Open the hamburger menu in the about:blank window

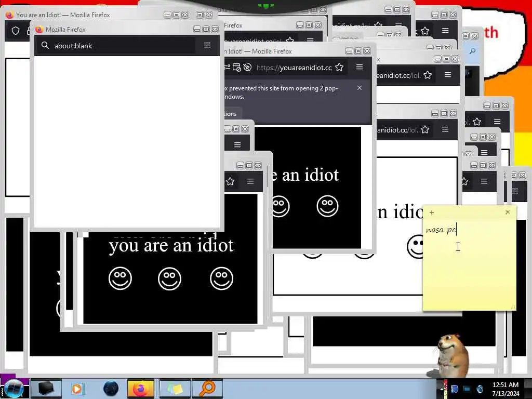tap(207, 45)
